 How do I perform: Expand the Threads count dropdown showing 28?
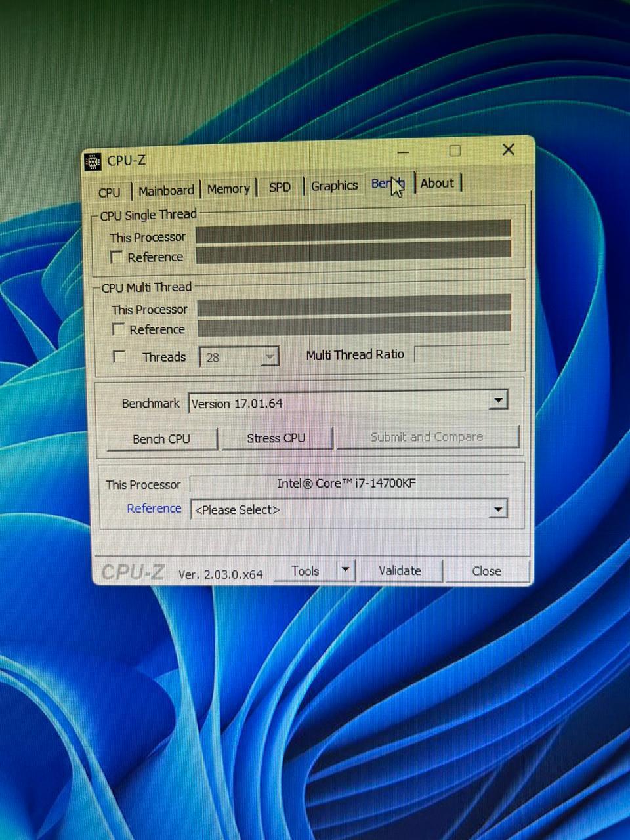268,357
